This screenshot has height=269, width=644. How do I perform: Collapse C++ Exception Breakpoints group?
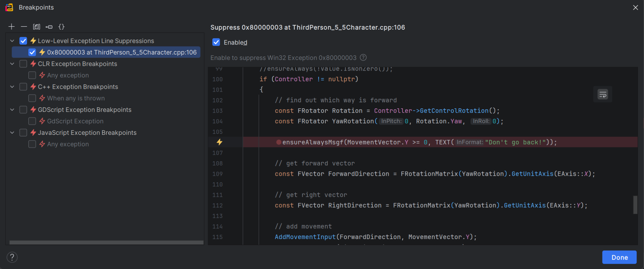(x=12, y=87)
